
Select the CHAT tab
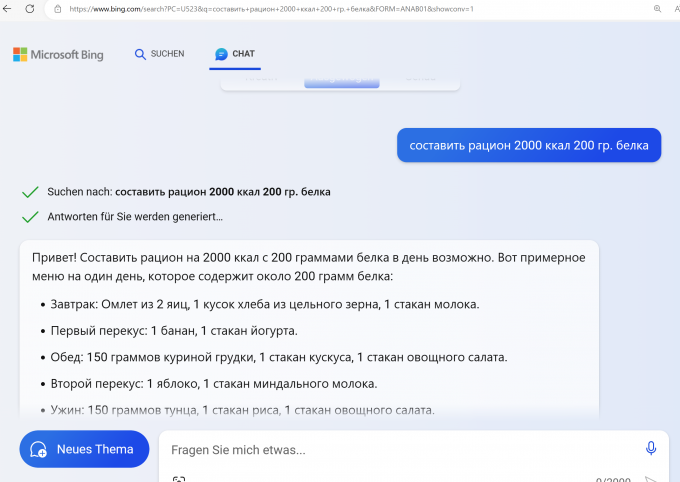(x=235, y=54)
